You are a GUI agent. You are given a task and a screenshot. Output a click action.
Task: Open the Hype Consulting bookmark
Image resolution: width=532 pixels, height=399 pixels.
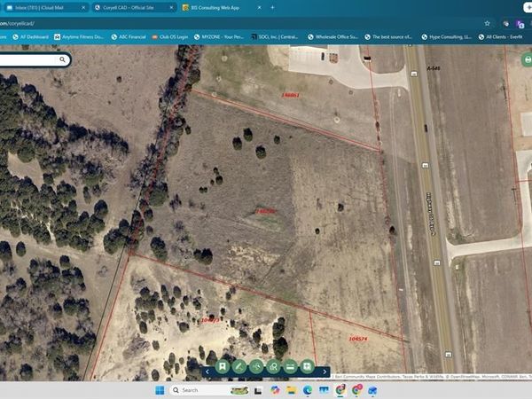pyautogui.click(x=447, y=36)
